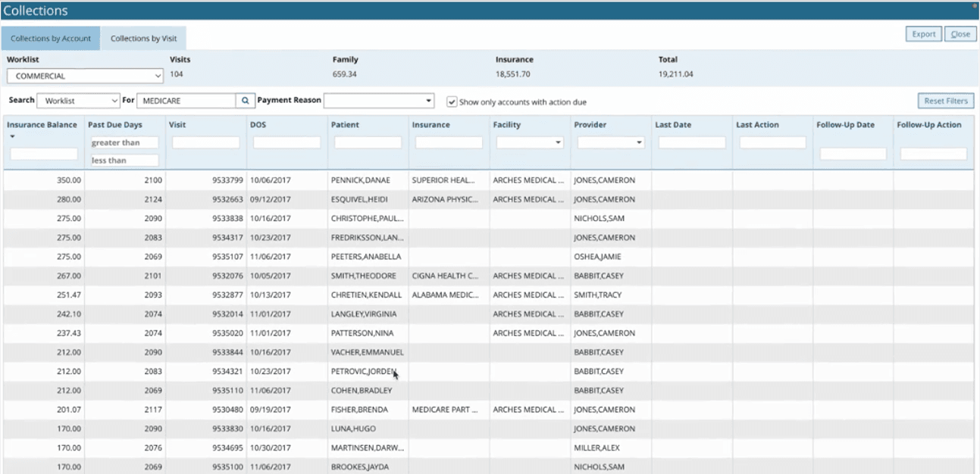Click the search magnifier icon next to MEDICARE

click(245, 101)
